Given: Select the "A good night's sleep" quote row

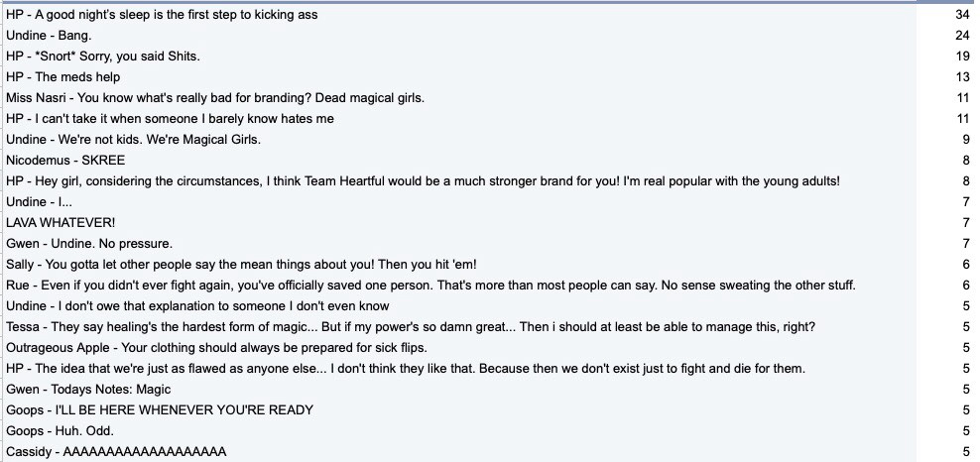Looking at the screenshot, I should click(177, 15).
